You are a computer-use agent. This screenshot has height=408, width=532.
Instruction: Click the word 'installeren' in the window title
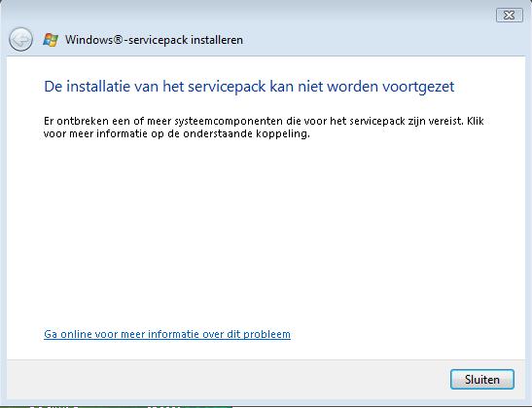[x=217, y=40]
